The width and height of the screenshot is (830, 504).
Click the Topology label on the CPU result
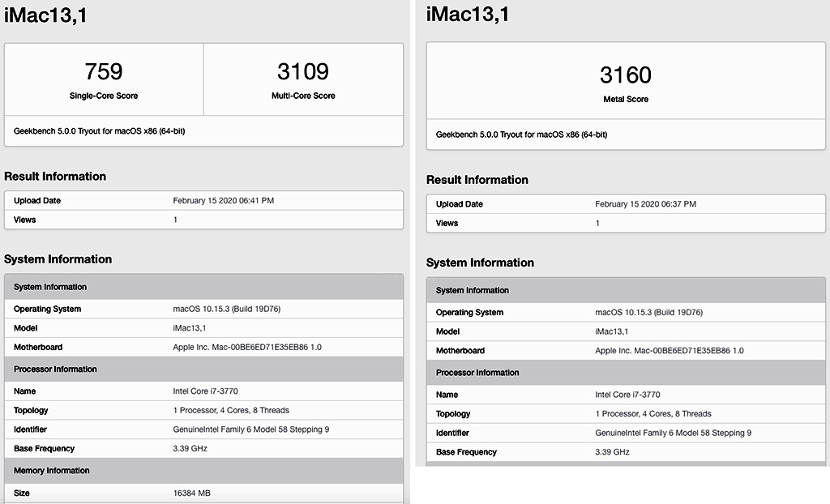(31, 410)
